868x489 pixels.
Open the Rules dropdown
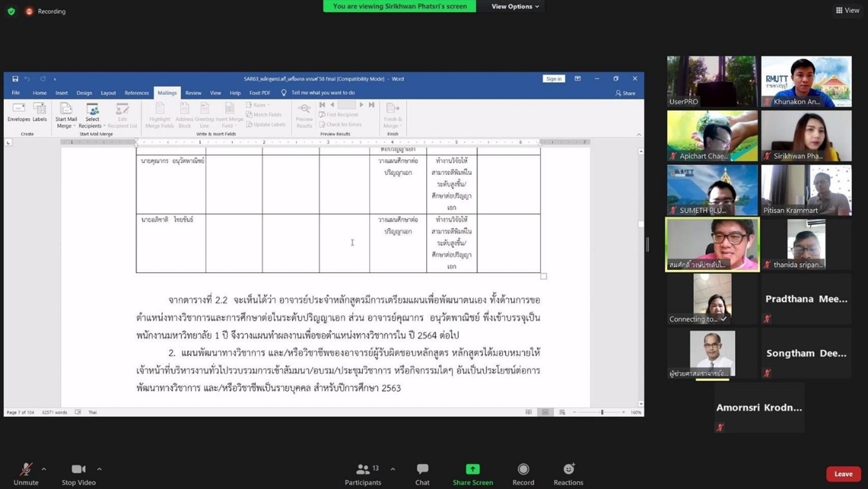[x=259, y=105]
